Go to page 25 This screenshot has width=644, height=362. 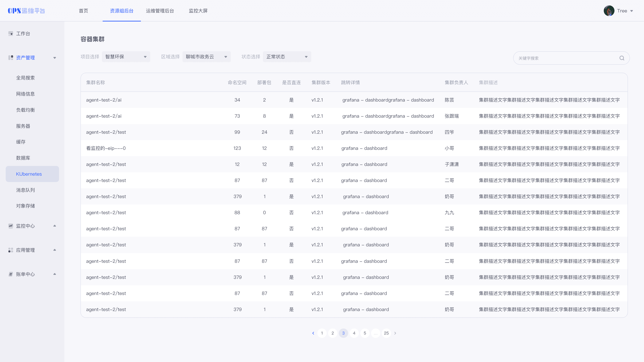(x=386, y=333)
